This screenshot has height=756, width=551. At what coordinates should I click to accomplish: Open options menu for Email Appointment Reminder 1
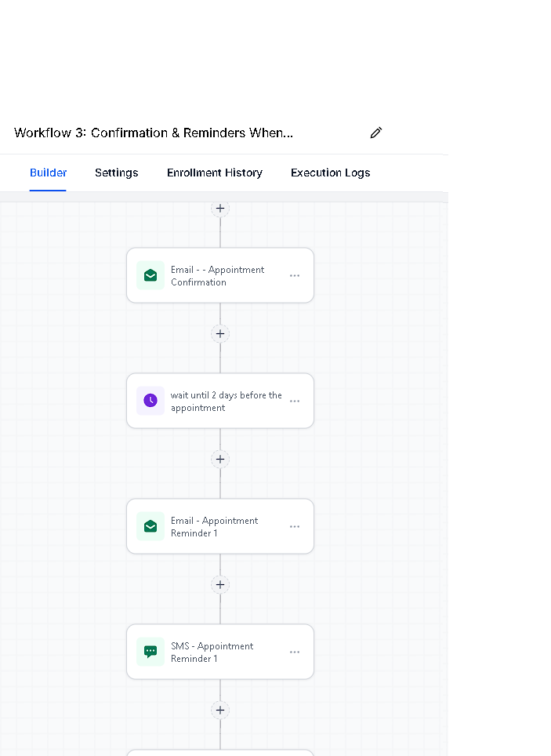coord(295,526)
